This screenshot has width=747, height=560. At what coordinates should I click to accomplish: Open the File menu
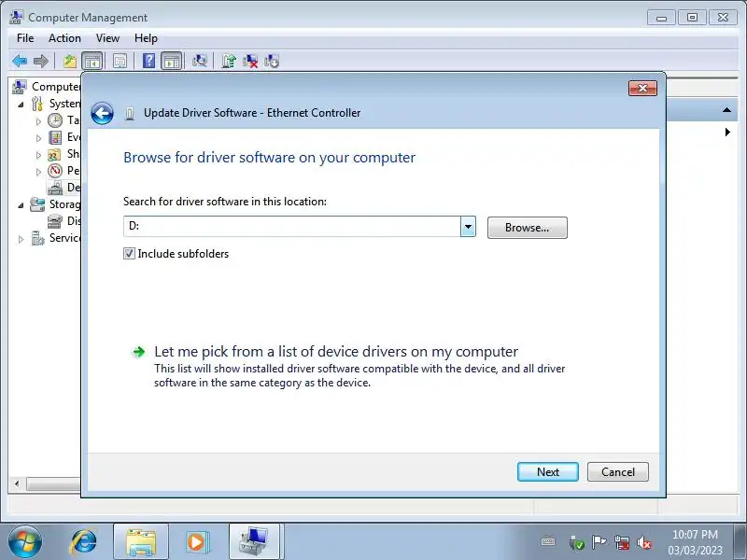coord(25,38)
